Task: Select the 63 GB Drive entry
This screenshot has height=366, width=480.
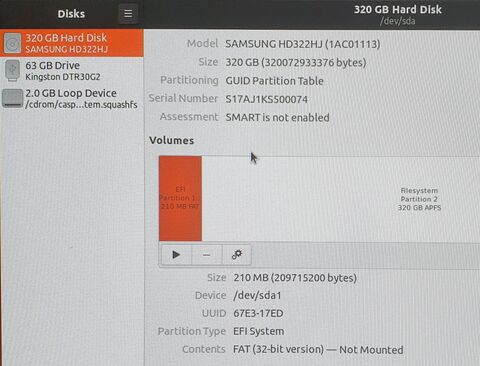Action: (x=72, y=71)
